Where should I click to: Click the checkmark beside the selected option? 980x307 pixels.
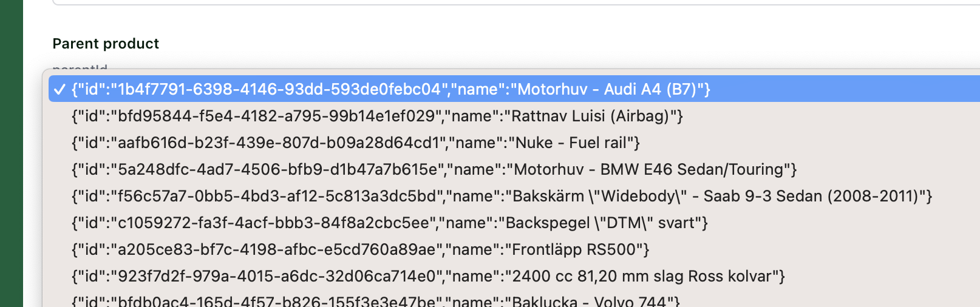click(x=59, y=90)
